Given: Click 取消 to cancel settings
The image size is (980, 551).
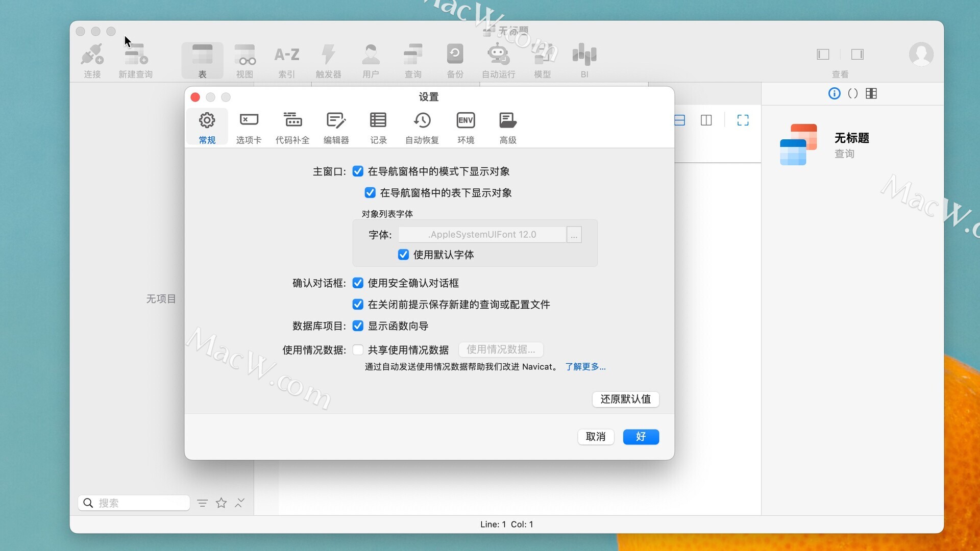Looking at the screenshot, I should [596, 437].
